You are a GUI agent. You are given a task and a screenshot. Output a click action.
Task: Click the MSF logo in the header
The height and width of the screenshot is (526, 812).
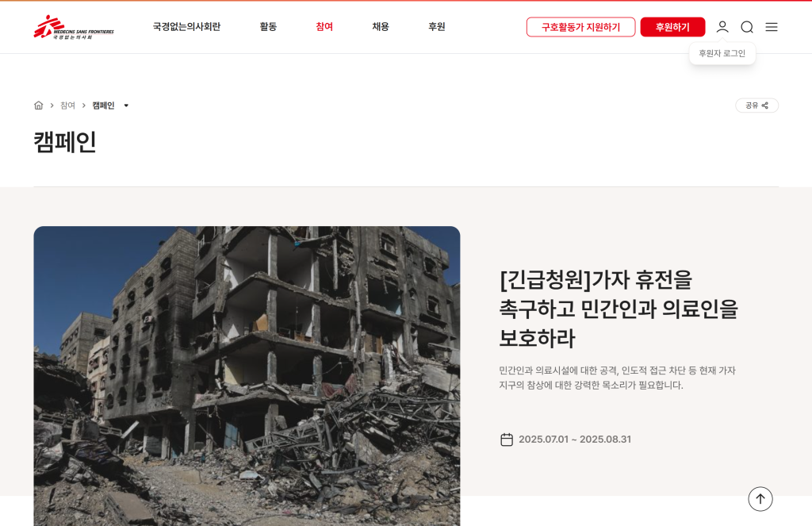[74, 27]
